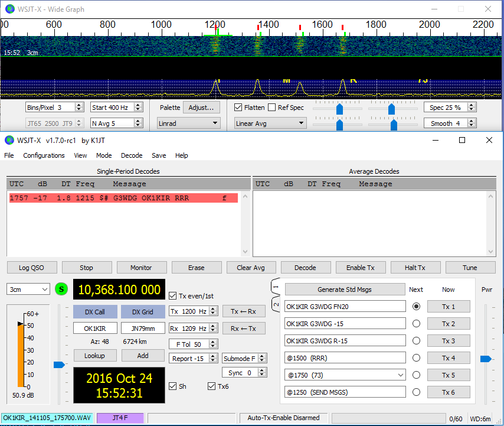Image resolution: width=504 pixels, height=426 pixels.
Task: Open the Help menu
Action: tap(182, 155)
